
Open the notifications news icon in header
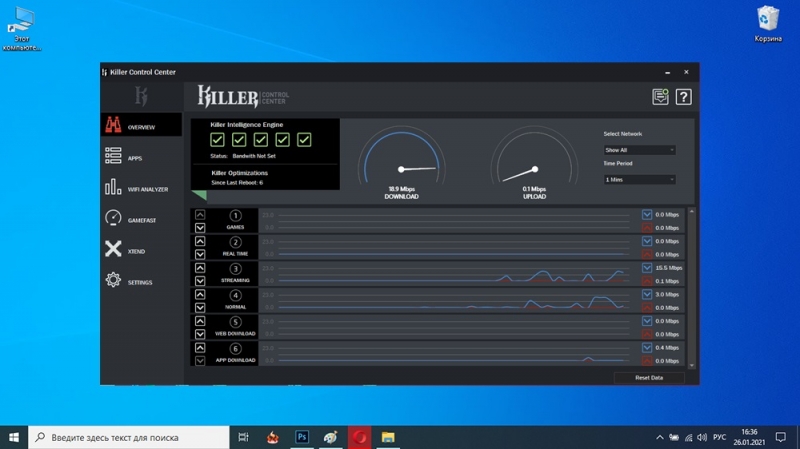point(660,96)
